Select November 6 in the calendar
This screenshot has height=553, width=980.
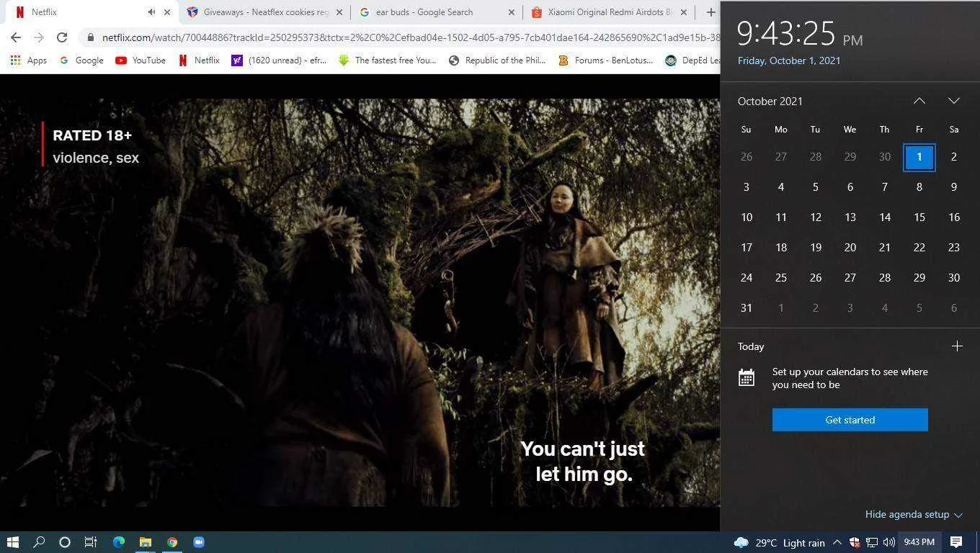[x=954, y=308]
